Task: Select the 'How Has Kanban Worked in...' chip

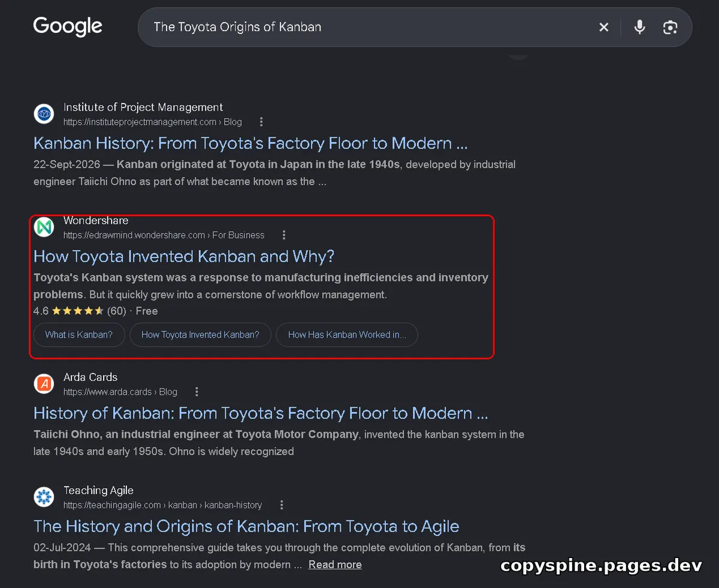Action: 347,335
